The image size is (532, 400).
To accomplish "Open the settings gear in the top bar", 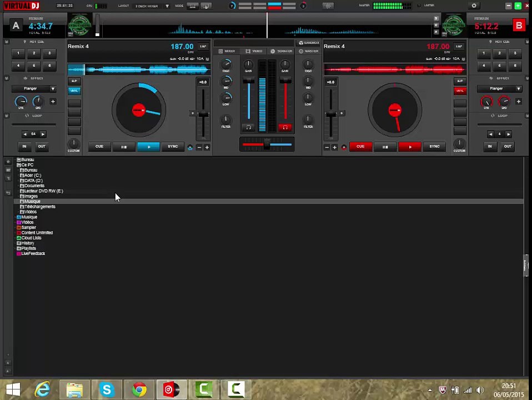I will point(474,6).
